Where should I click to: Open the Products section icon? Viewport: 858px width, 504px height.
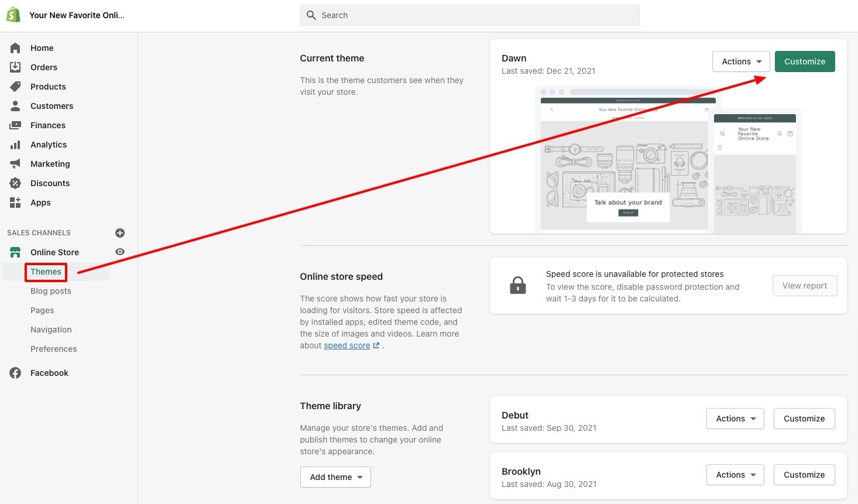[15, 86]
